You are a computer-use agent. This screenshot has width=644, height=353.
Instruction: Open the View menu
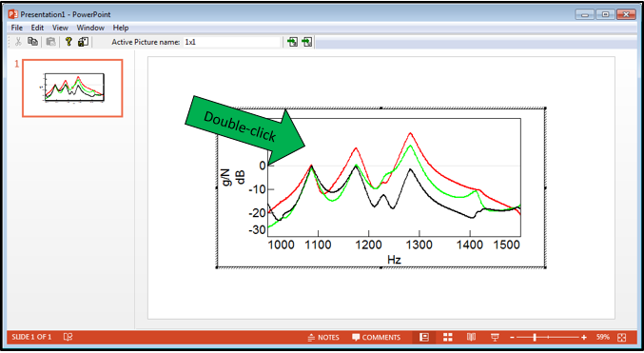tap(60, 28)
